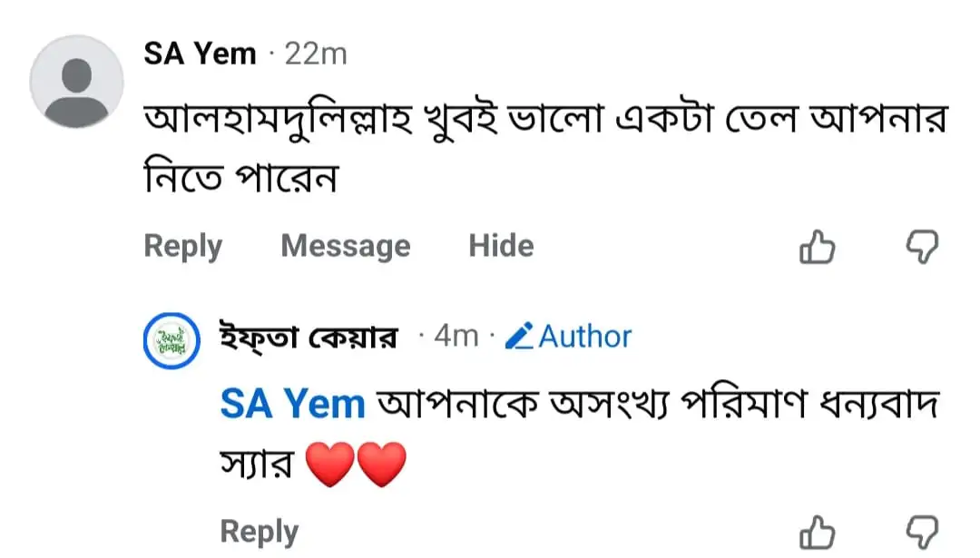The image size is (980, 558).
Task: Open the 4m reply timestamp
Action: click(456, 337)
